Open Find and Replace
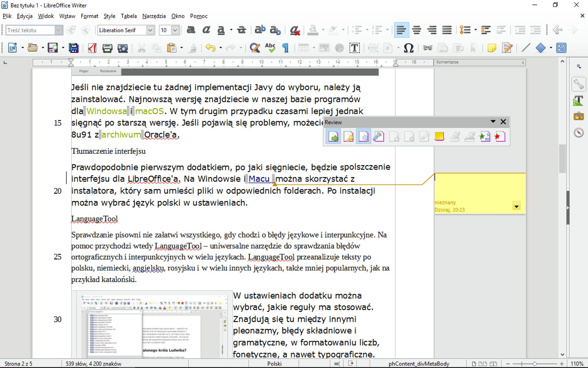The width and height of the screenshot is (588, 368). coord(255,48)
